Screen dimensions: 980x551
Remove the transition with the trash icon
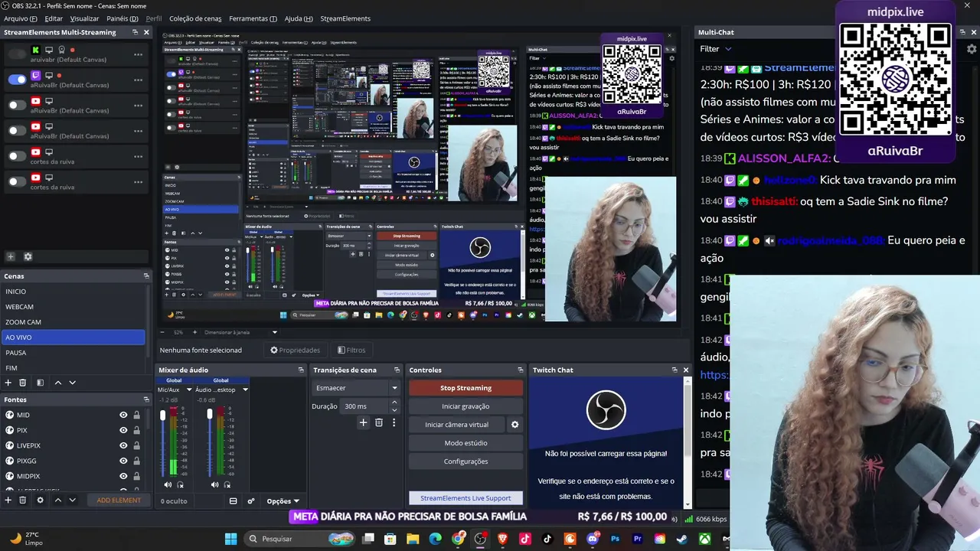379,422
